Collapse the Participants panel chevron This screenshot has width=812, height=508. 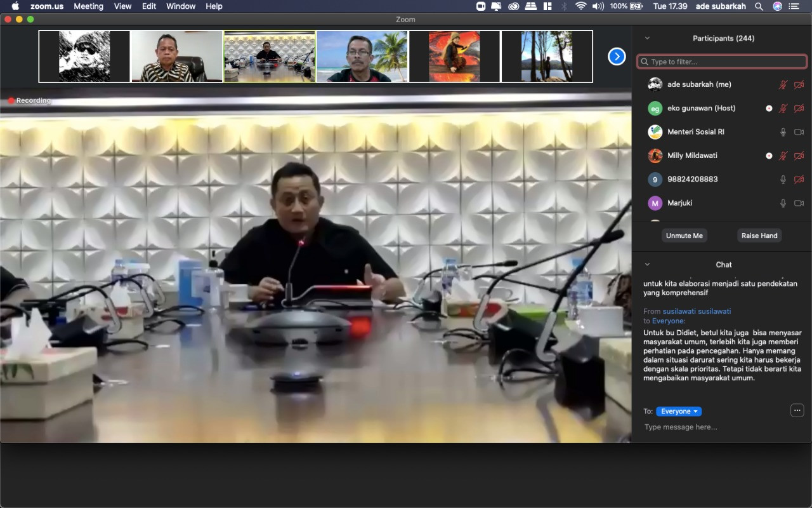pos(647,38)
